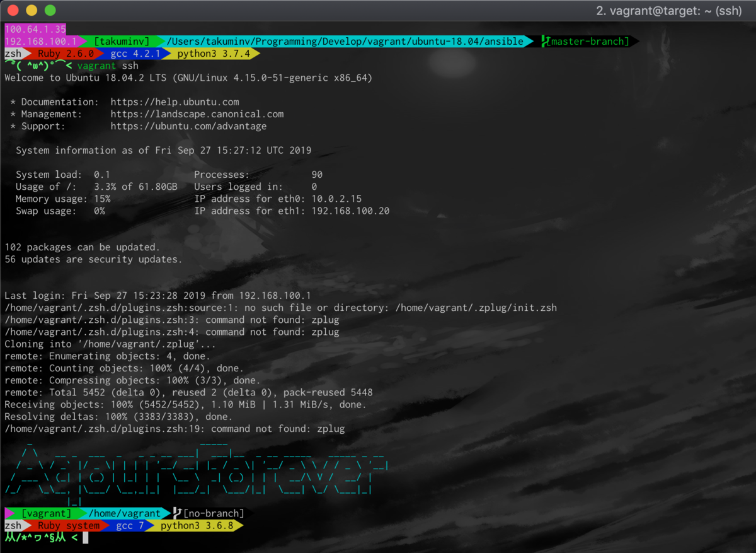Click the "gcc 7" segment
This screenshot has height=553, width=756.
point(130,526)
